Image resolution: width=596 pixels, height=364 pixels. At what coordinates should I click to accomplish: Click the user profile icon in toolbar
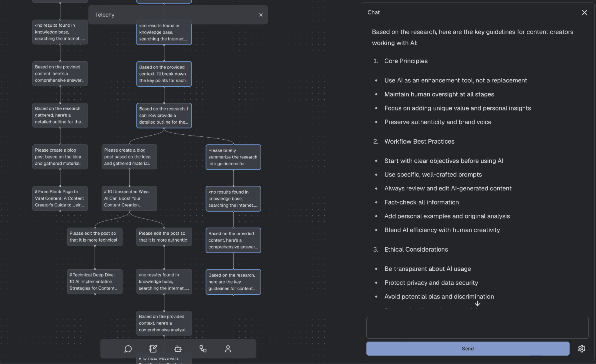228,349
